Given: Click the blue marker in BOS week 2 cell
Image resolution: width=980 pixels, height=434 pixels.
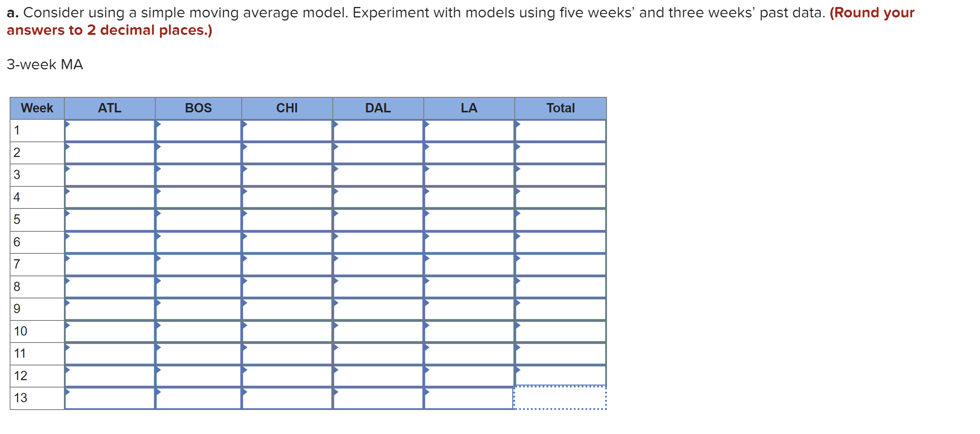Looking at the screenshot, I should pyautogui.click(x=159, y=148).
